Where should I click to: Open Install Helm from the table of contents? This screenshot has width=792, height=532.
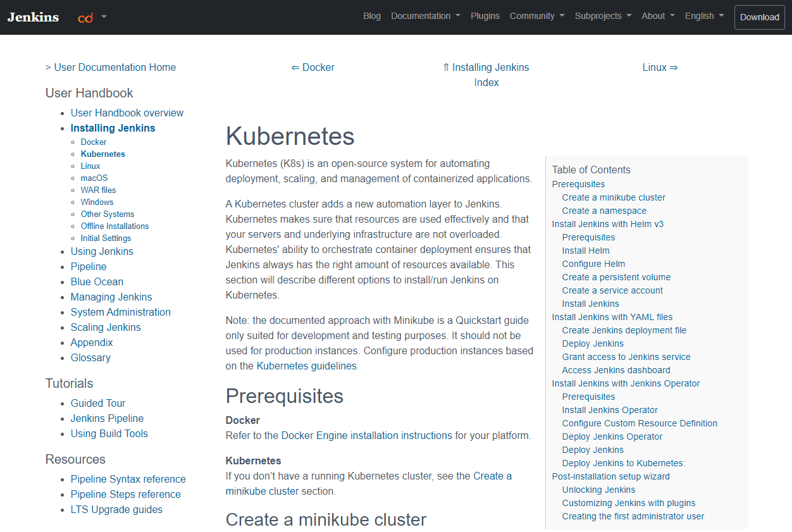(x=585, y=250)
